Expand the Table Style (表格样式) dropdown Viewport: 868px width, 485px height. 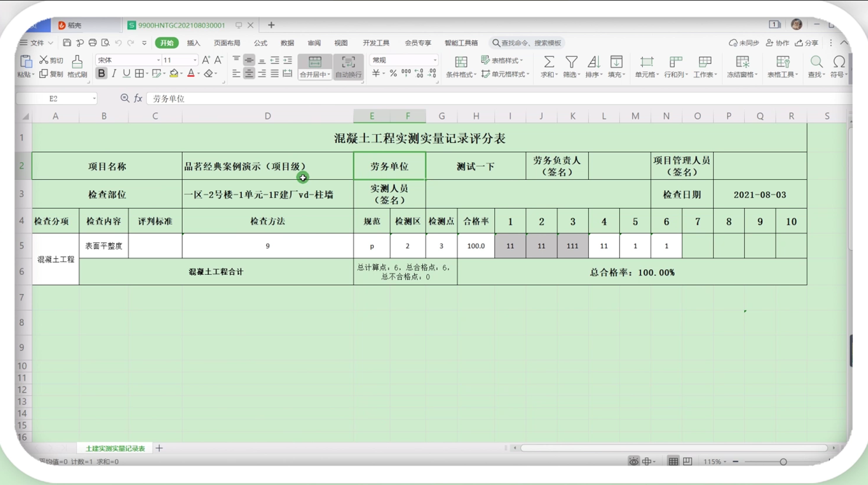521,60
